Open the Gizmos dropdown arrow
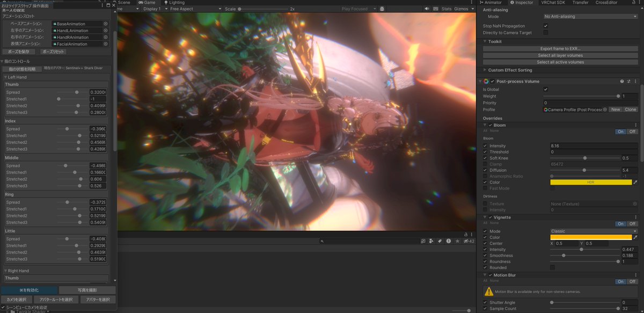 coord(473,9)
